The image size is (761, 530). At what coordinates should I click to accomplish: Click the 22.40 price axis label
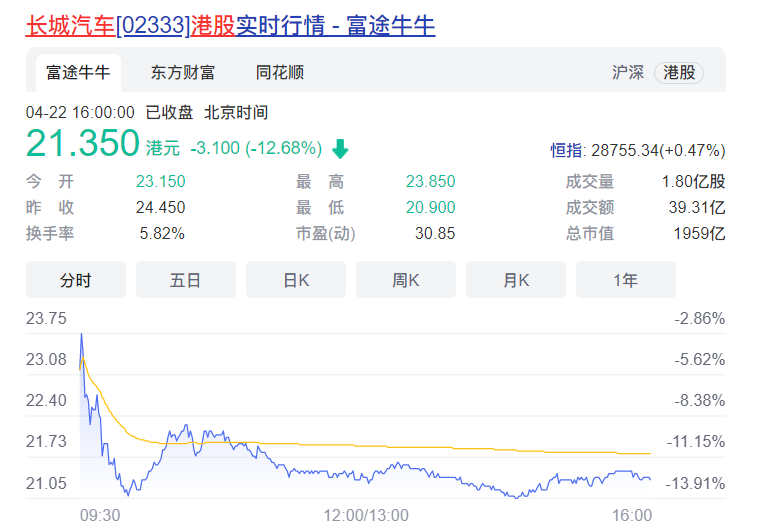pos(46,401)
